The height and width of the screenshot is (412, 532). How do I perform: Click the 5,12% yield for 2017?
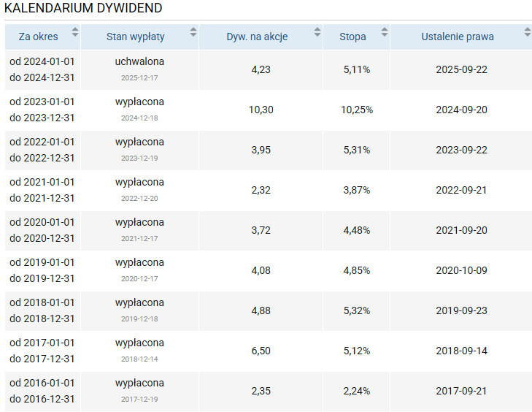[x=356, y=351]
